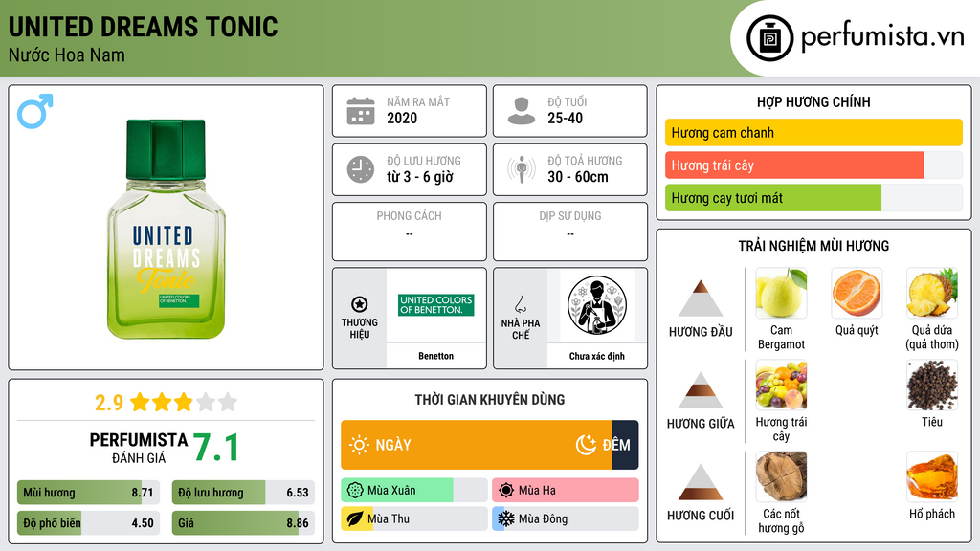Click the Perfumista 7.1 rating score

coord(216,448)
